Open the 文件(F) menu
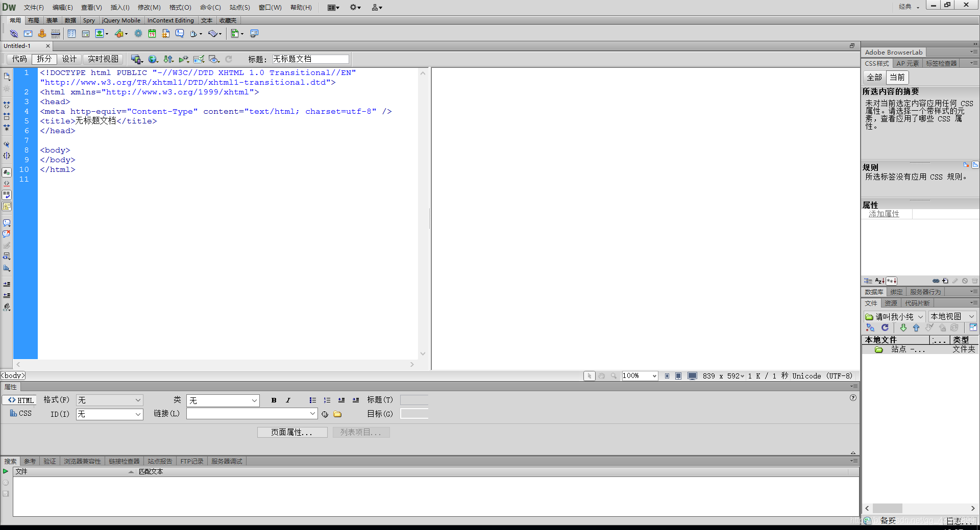Screen dimensions: 980x530 pyautogui.click(x=34, y=8)
